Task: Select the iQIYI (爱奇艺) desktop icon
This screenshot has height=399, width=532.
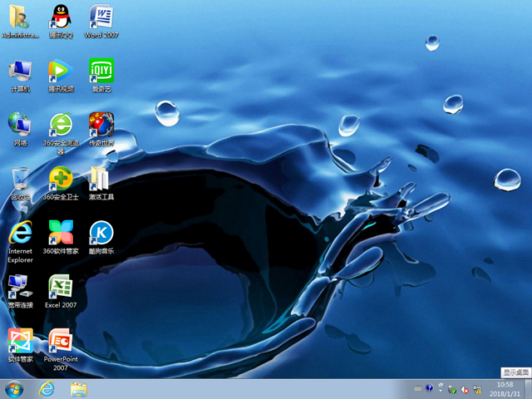Action: point(101,71)
